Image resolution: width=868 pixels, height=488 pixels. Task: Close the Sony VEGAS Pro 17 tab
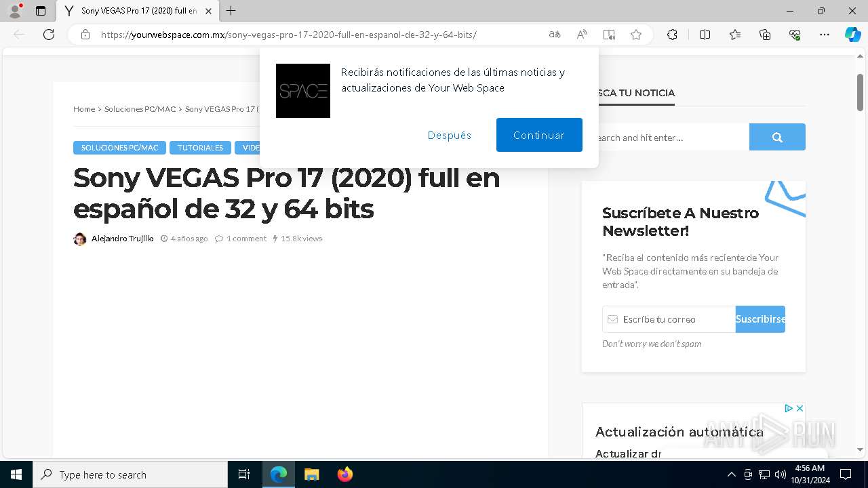208,11
